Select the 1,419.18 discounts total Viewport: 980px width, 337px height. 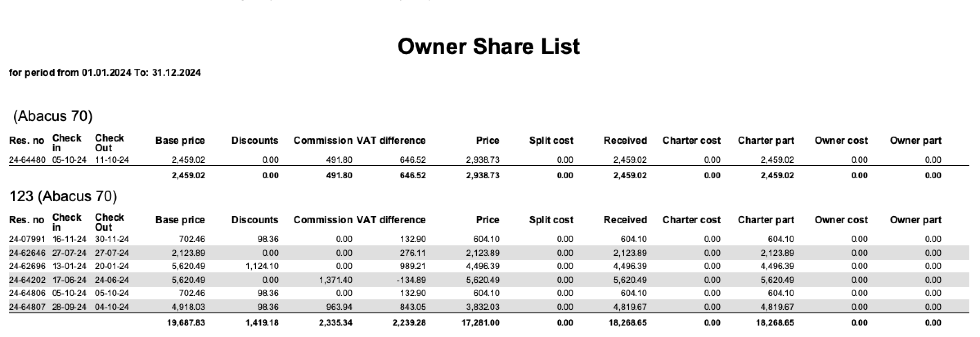tap(262, 323)
